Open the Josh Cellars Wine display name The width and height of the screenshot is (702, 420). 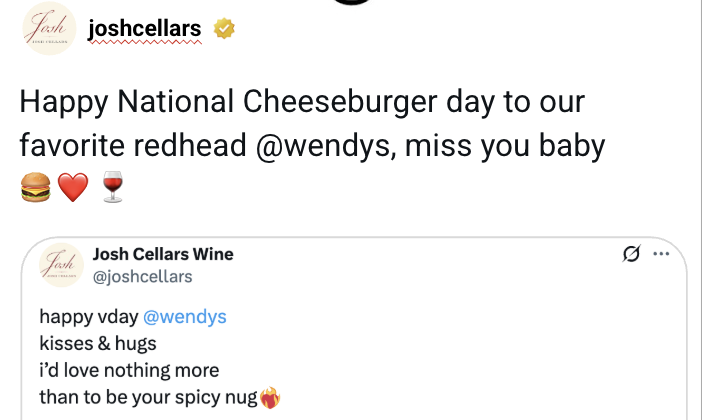tap(162, 254)
